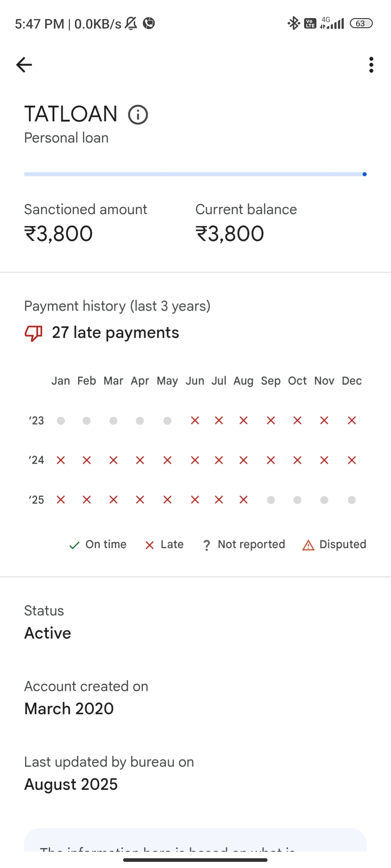
Task: Open the three-dot overflow menu
Action: (x=371, y=65)
